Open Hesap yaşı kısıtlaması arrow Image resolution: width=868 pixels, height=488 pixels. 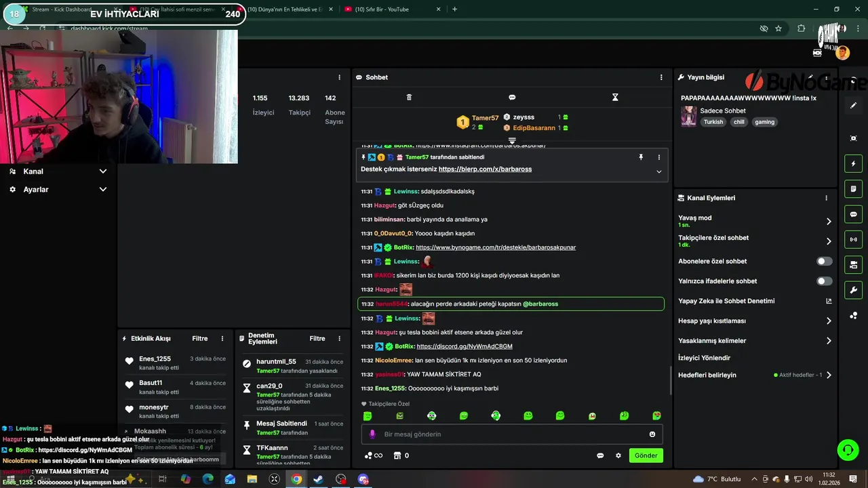point(829,321)
